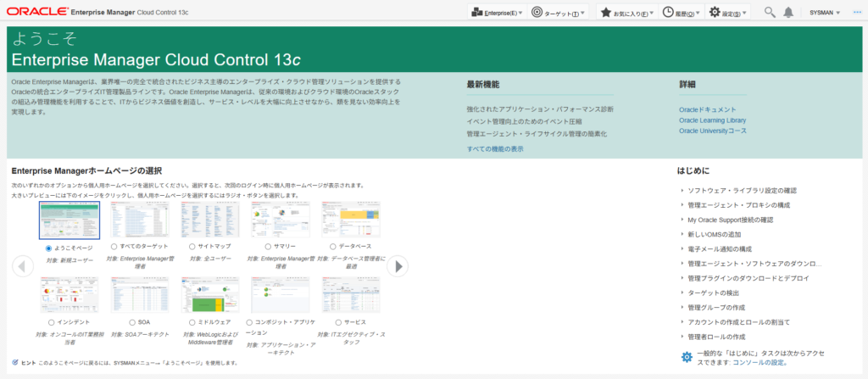Viewport: 868px width, 379px height.
Task: Click the すべての機能の表示 link
Action: [495, 149]
